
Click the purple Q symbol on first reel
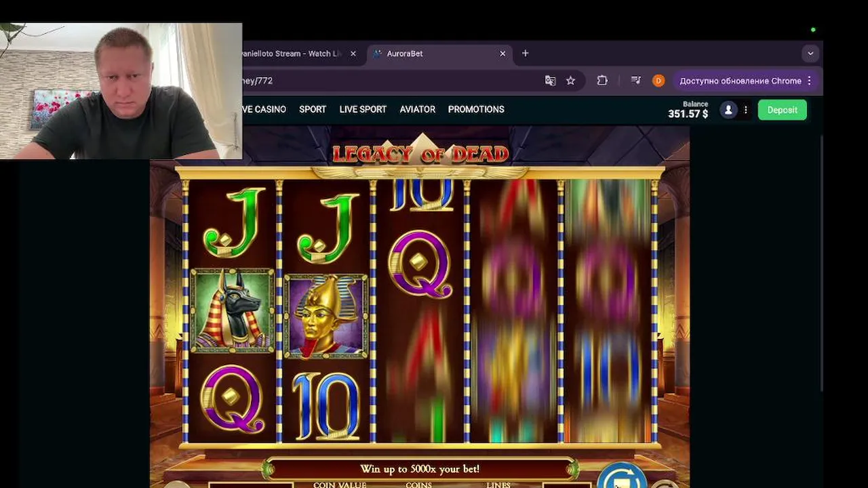pos(233,399)
